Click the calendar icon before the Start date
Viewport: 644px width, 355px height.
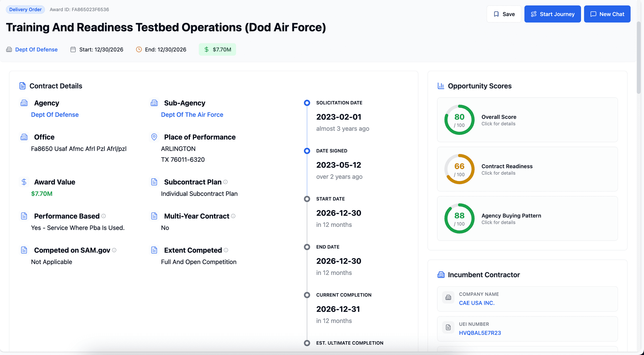click(73, 49)
